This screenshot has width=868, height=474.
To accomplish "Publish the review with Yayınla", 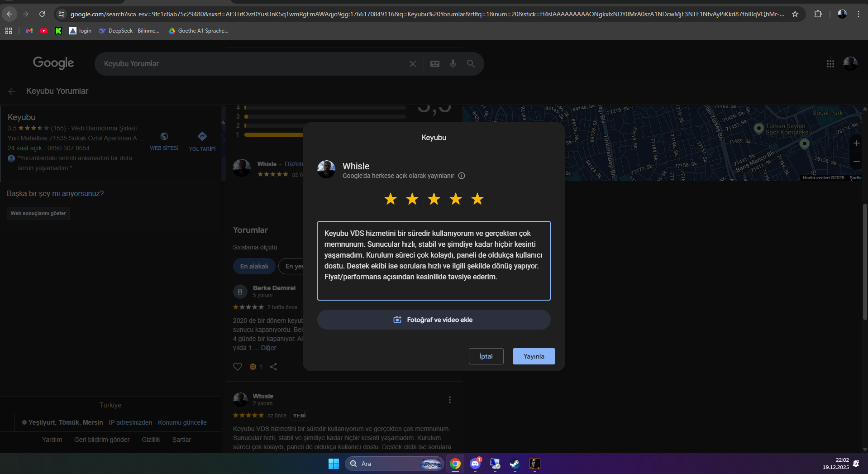I will click(534, 356).
